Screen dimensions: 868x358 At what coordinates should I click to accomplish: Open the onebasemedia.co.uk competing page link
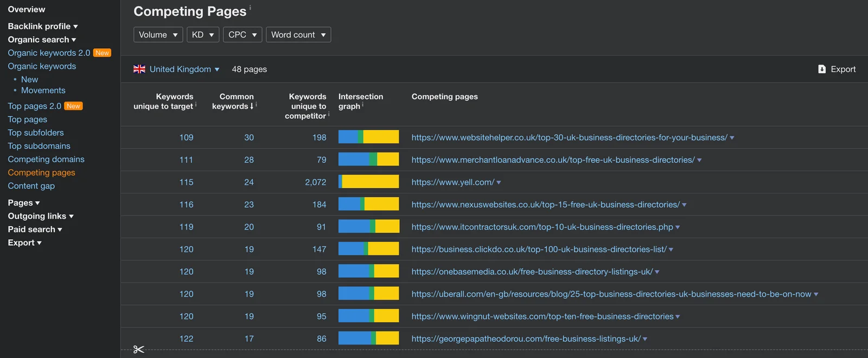(532, 272)
